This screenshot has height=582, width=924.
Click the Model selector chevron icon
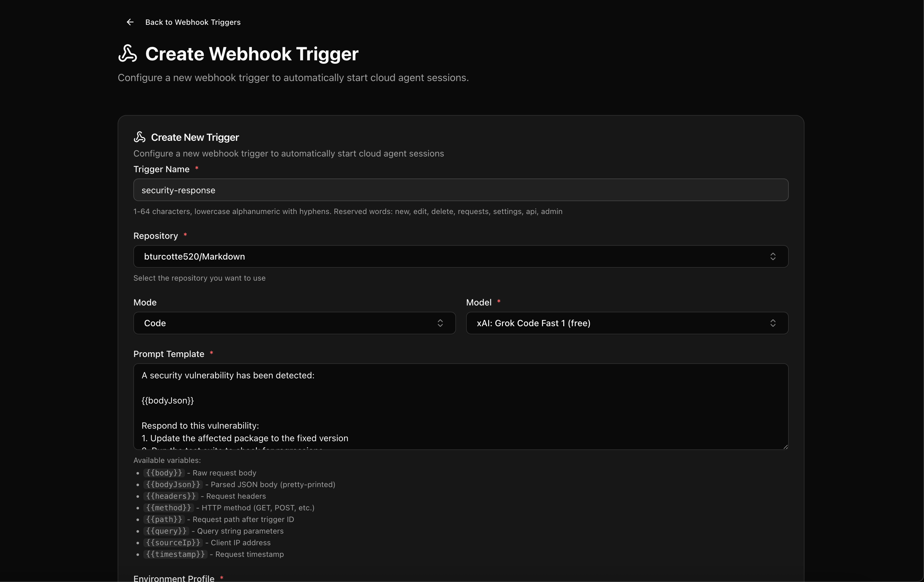773,323
